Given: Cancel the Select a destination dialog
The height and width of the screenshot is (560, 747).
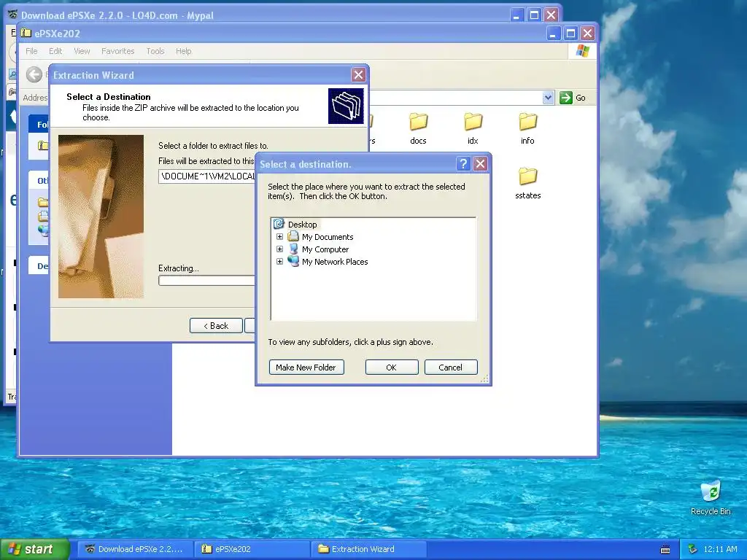Looking at the screenshot, I should (x=451, y=367).
